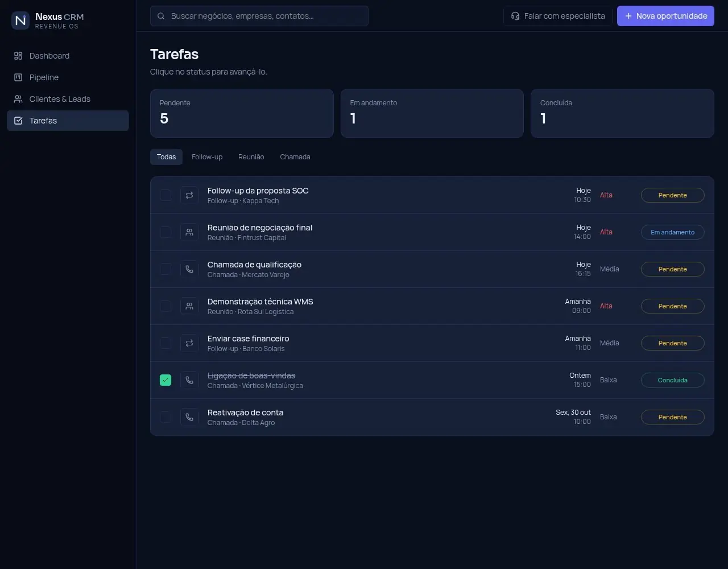
Task: Click the Clientes & Leads people icon
Action: 18,99
